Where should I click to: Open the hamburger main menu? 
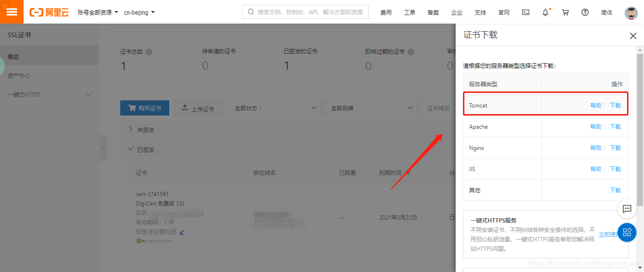coord(12,12)
